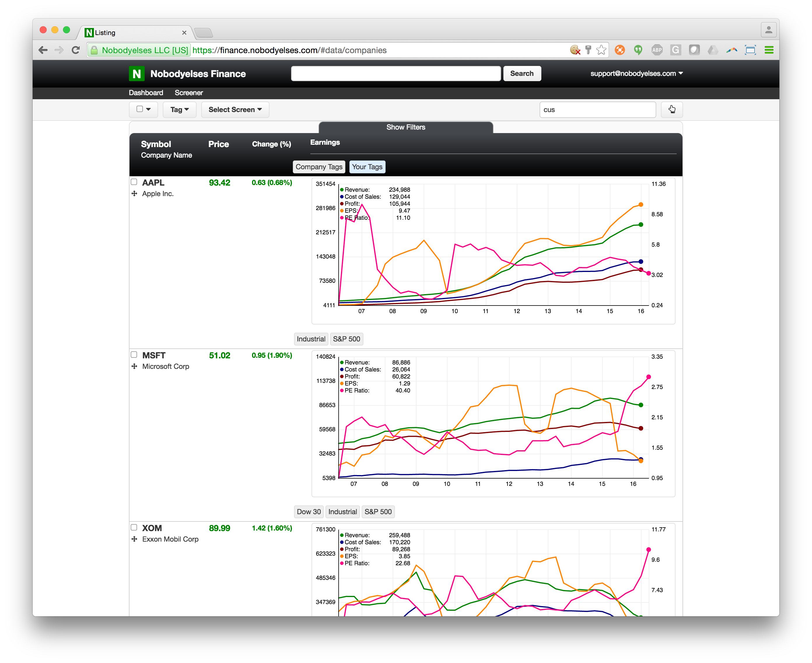The height and width of the screenshot is (663, 812).
Task: Open the Chrome hamburger menu
Action: click(x=769, y=50)
